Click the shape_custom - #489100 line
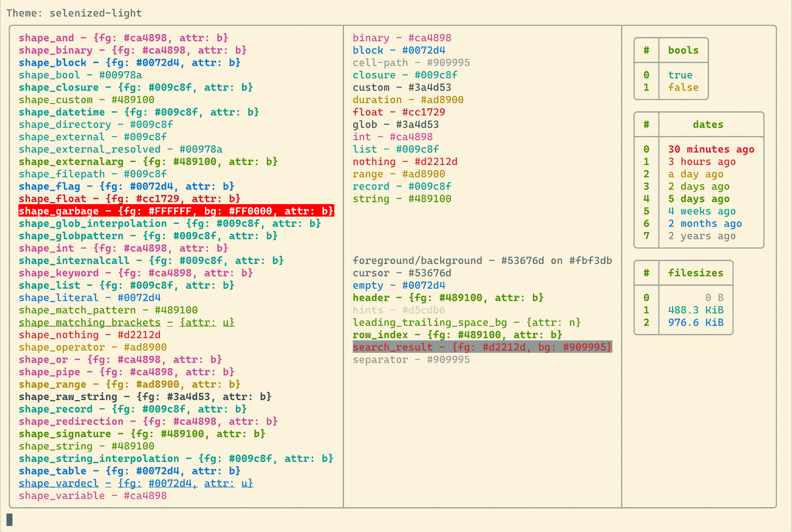This screenshot has width=792, height=532. [x=86, y=100]
